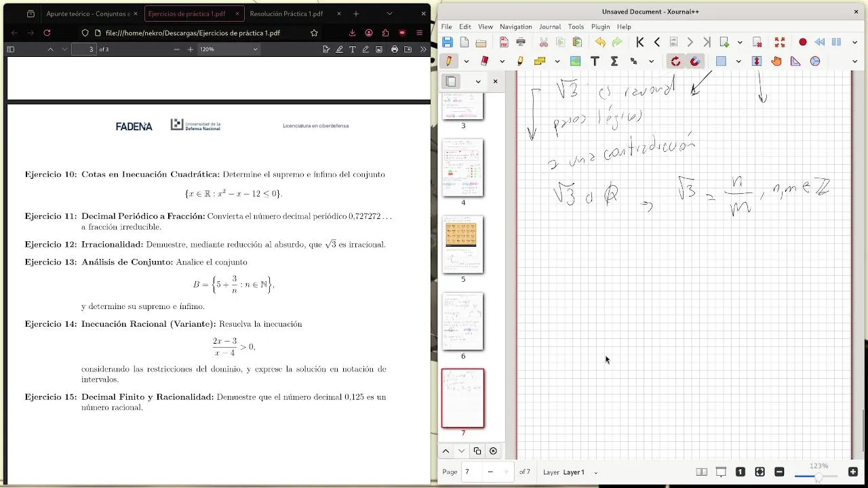The width and height of the screenshot is (868, 488).
Task: Open Pen tool options dropdown
Action: pyautogui.click(x=467, y=61)
